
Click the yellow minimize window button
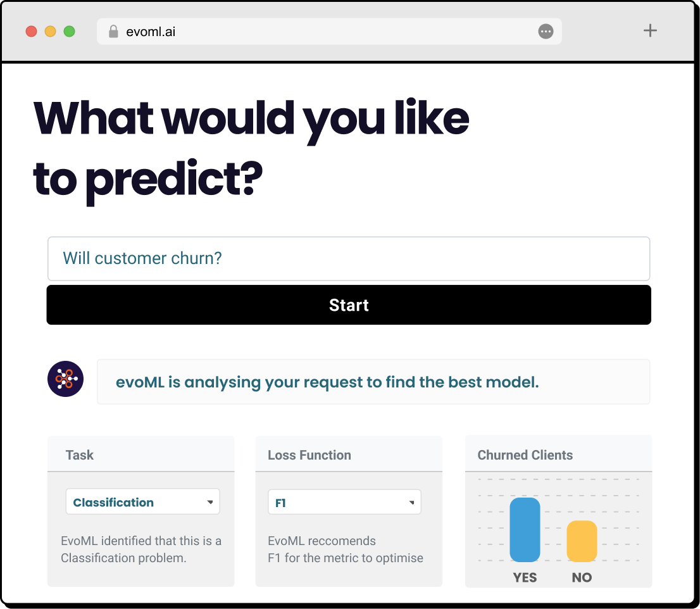click(x=50, y=31)
